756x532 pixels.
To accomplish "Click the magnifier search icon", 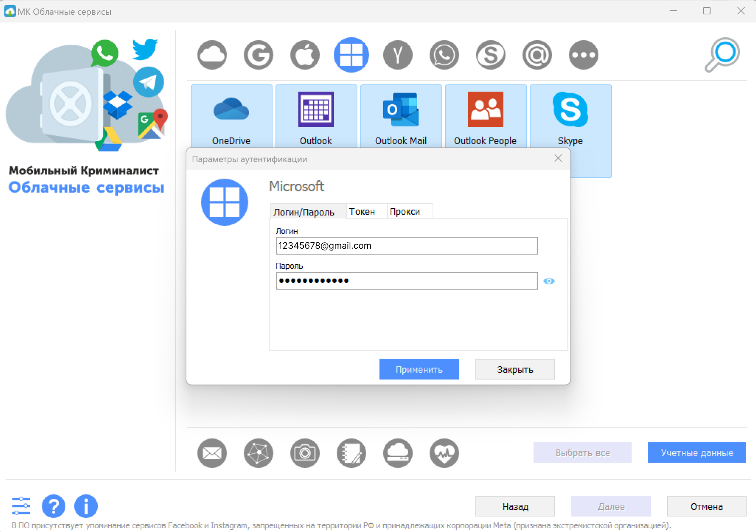I will (x=722, y=55).
